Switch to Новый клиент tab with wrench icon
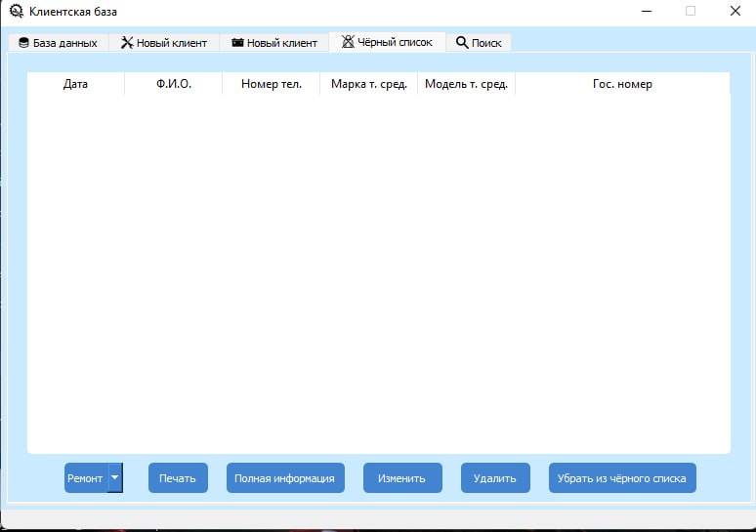 (164, 43)
